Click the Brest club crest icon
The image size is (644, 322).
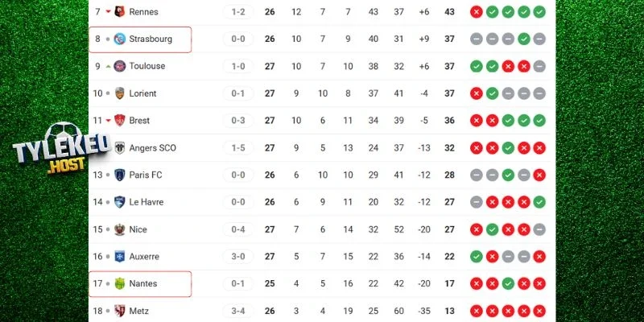point(120,121)
